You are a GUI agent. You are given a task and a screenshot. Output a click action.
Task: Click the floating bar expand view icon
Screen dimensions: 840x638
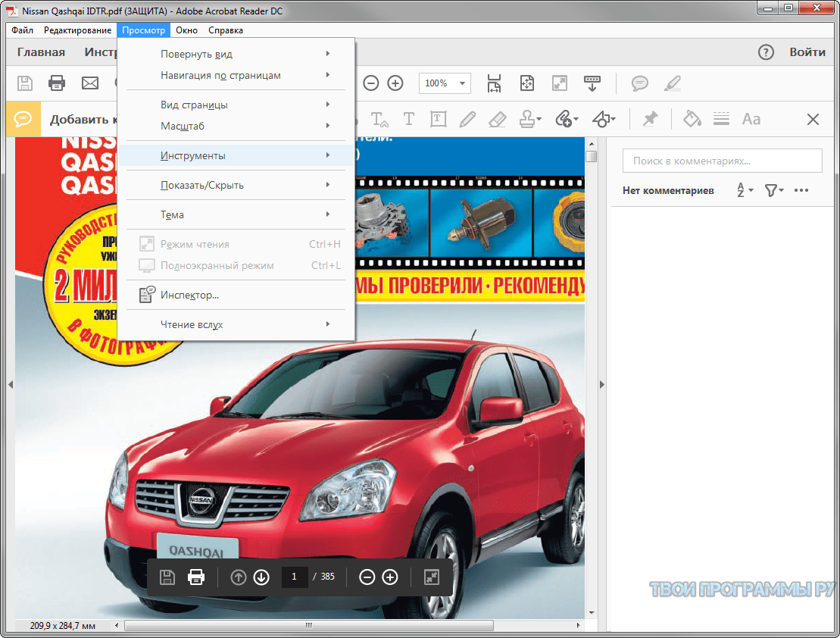tap(432, 577)
